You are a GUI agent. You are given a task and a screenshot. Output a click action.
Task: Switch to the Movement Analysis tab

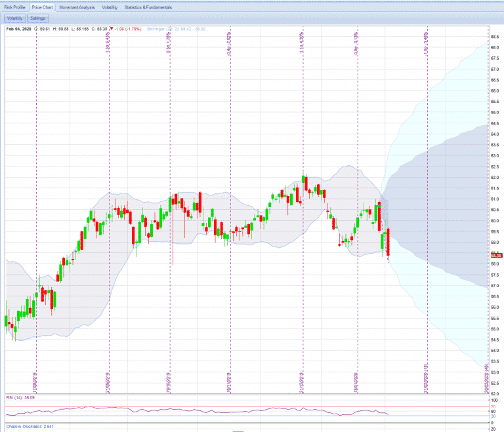[77, 7]
